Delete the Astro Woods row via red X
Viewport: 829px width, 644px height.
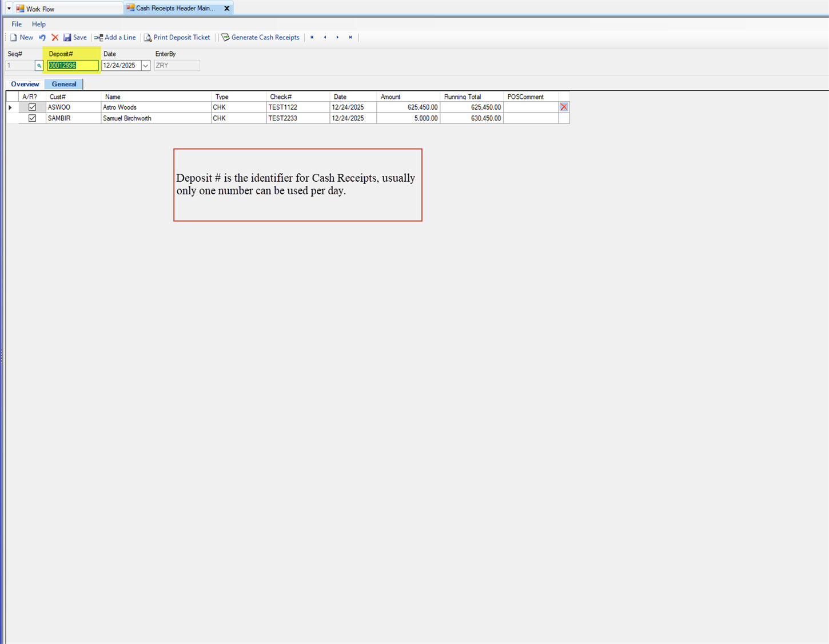563,107
